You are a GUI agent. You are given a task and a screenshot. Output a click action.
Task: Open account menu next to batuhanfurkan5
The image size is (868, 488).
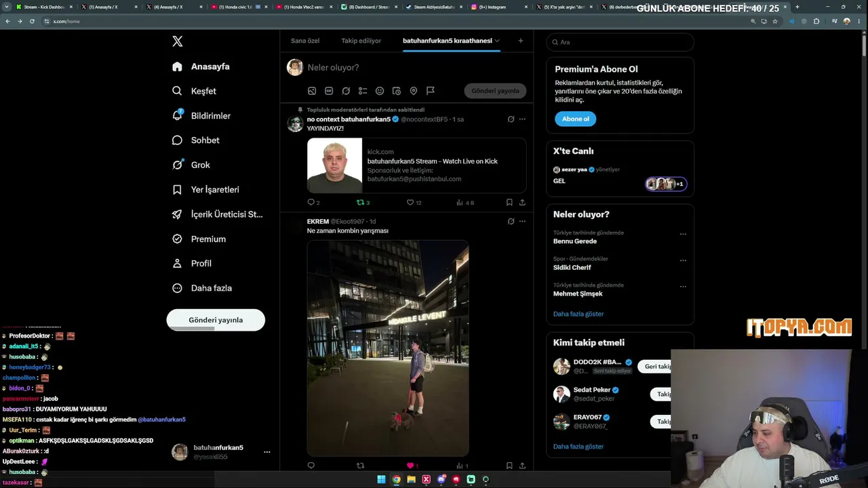267,452
